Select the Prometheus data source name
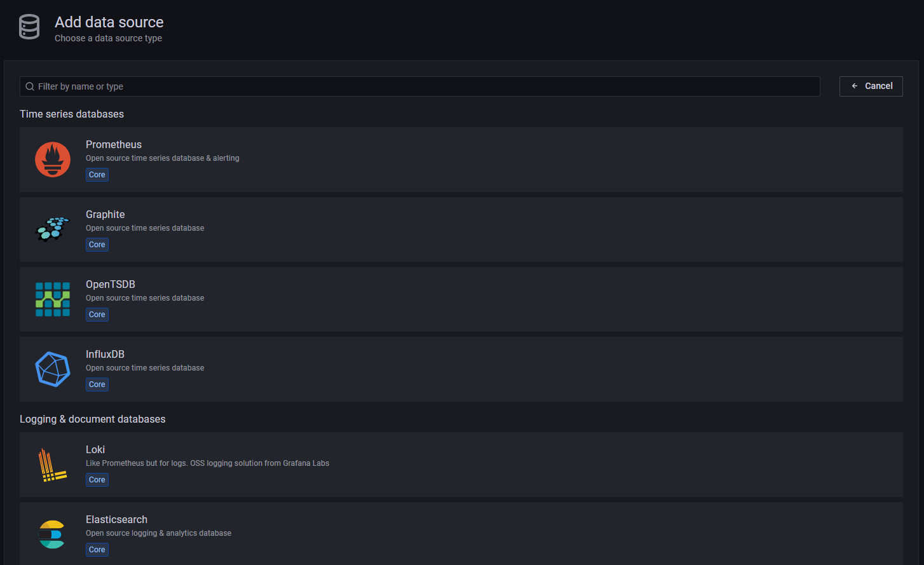Viewport: 924px width, 565px height. [114, 144]
